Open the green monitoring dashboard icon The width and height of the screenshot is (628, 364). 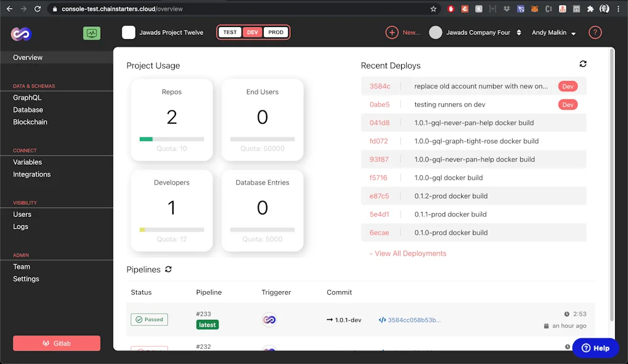point(91,32)
